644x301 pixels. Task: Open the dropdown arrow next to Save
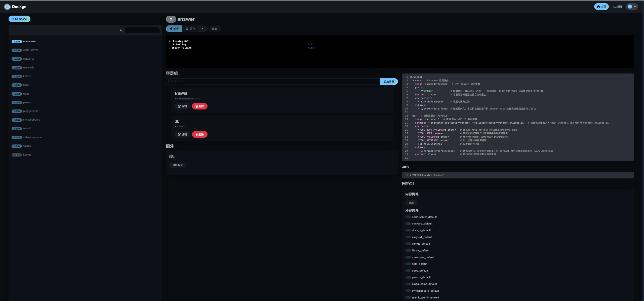click(203, 29)
